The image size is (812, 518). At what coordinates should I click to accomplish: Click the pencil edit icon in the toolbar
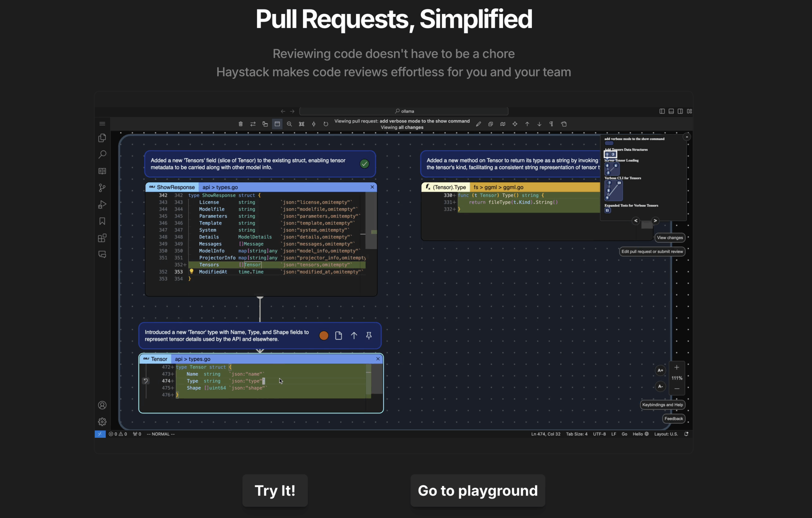[x=478, y=124]
